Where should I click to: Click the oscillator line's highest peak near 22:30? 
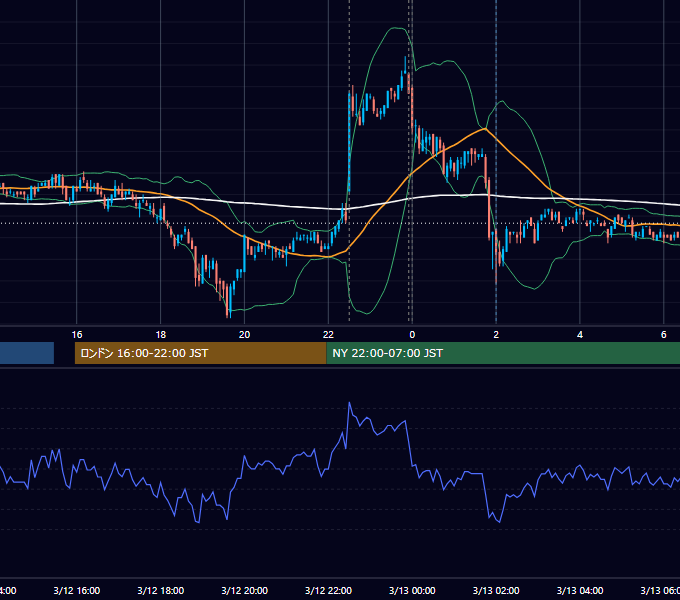point(350,403)
